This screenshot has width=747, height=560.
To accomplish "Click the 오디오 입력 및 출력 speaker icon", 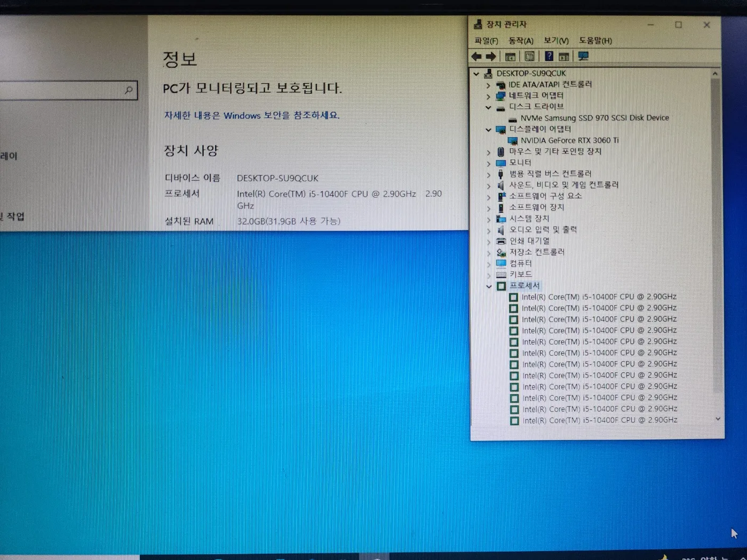I will coord(501,230).
